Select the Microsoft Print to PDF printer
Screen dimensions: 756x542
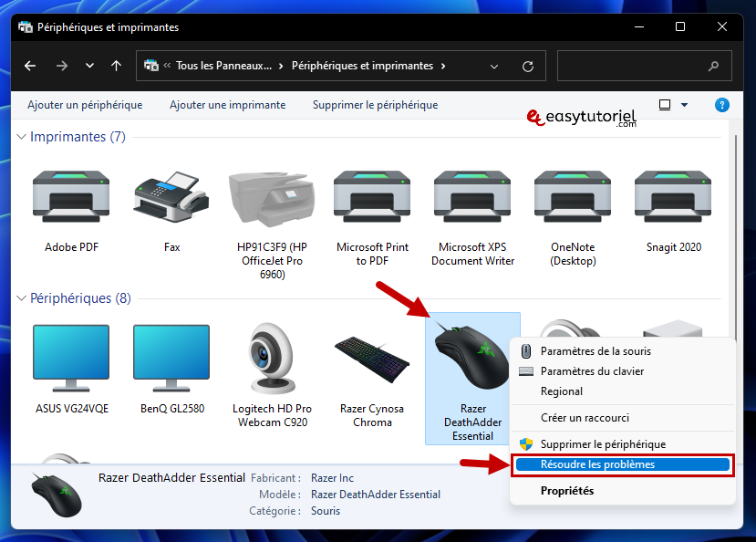coord(372,196)
